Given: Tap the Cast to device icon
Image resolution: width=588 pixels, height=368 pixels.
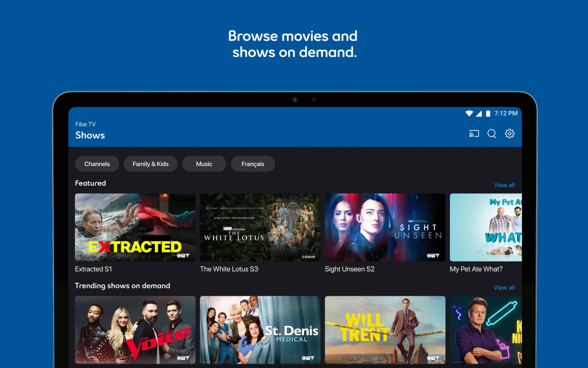Looking at the screenshot, I should (x=474, y=134).
